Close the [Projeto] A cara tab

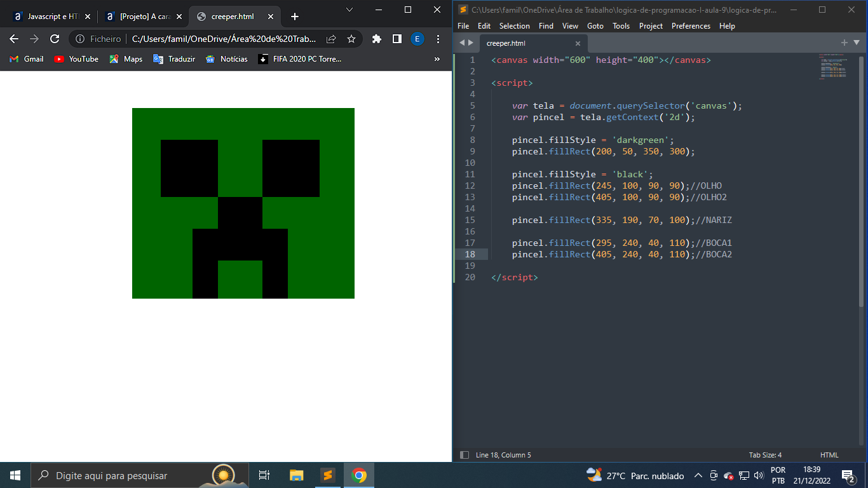click(x=180, y=17)
